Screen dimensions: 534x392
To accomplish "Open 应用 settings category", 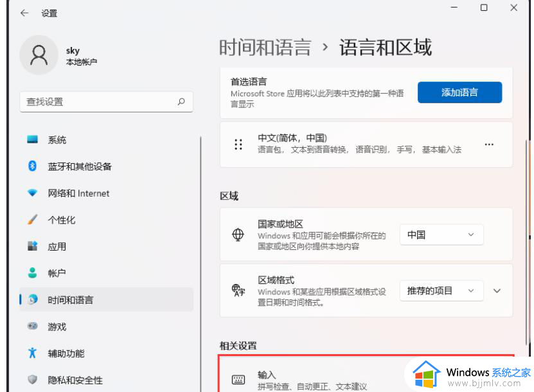I will point(106,246).
